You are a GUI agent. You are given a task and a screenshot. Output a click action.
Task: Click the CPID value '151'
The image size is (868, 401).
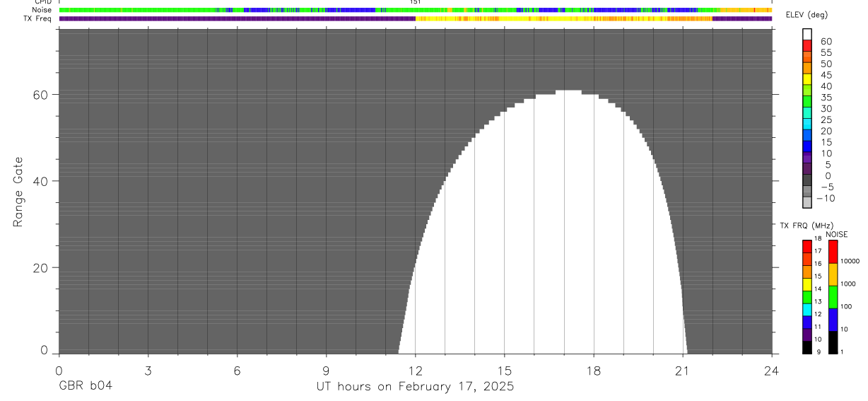pos(416,2)
